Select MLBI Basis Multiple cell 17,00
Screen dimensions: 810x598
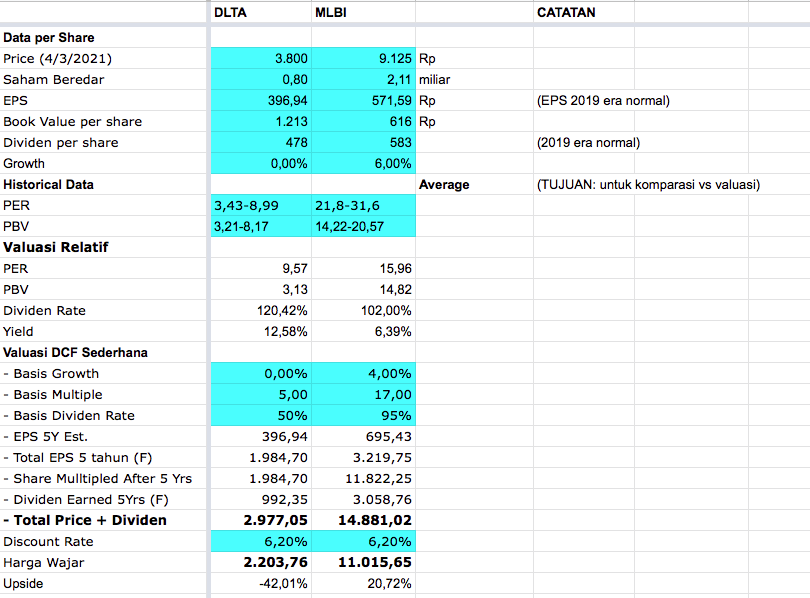pyautogui.click(x=364, y=394)
